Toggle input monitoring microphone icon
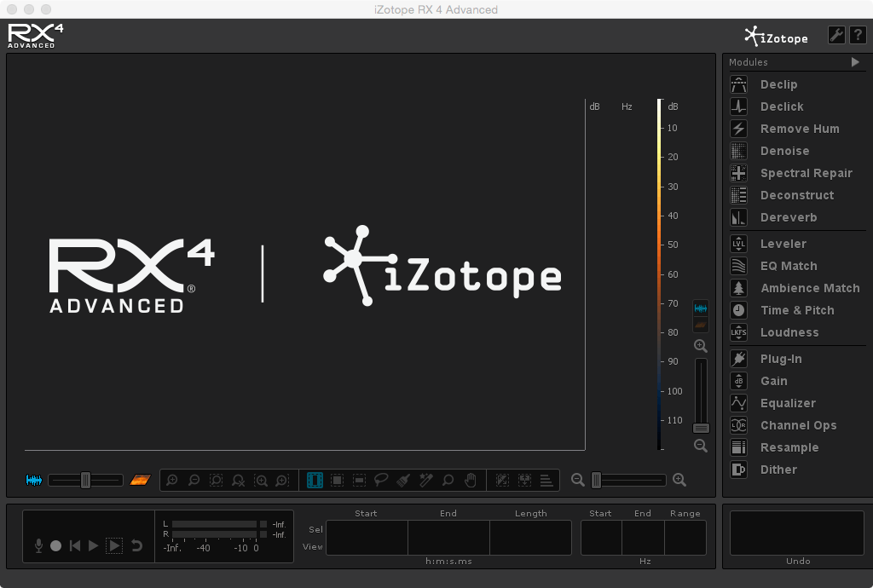Viewport: 873px width, 588px height. [x=38, y=545]
